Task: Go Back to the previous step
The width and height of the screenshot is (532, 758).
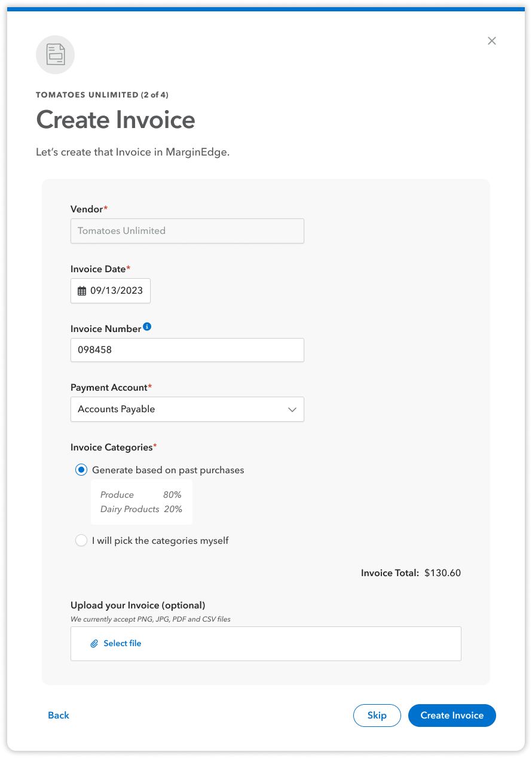Action: [x=59, y=716]
